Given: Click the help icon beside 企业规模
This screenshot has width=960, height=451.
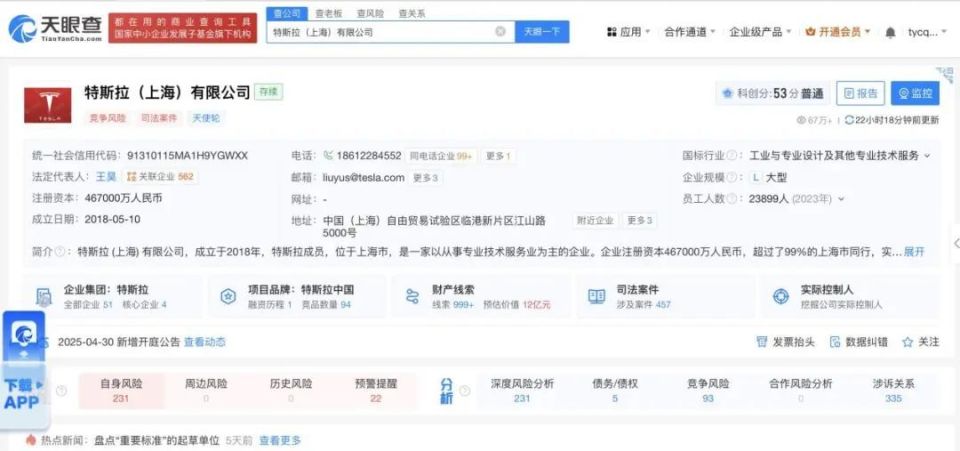Looking at the screenshot, I should [x=733, y=177].
